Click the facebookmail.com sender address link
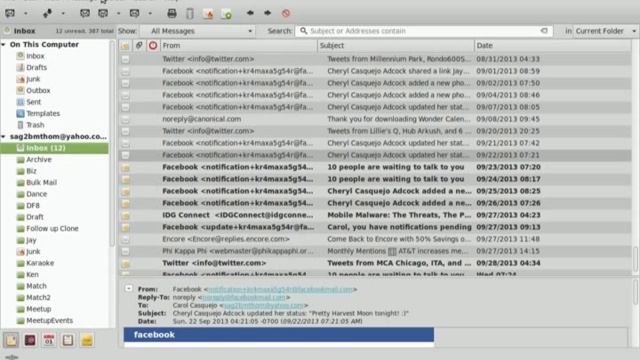This screenshot has height=360, width=640. [x=280, y=289]
